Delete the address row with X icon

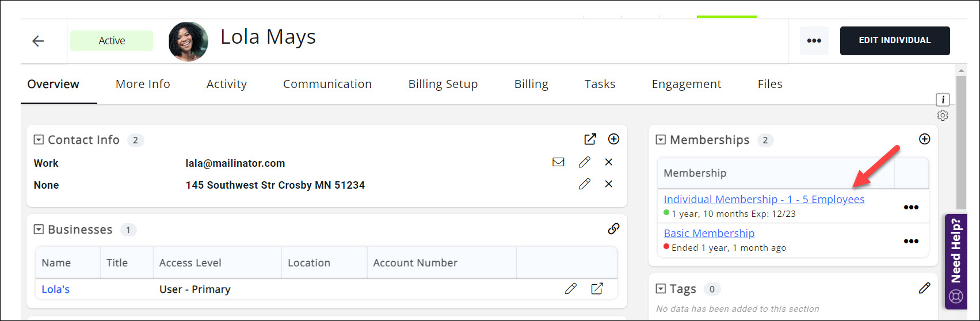(x=609, y=184)
